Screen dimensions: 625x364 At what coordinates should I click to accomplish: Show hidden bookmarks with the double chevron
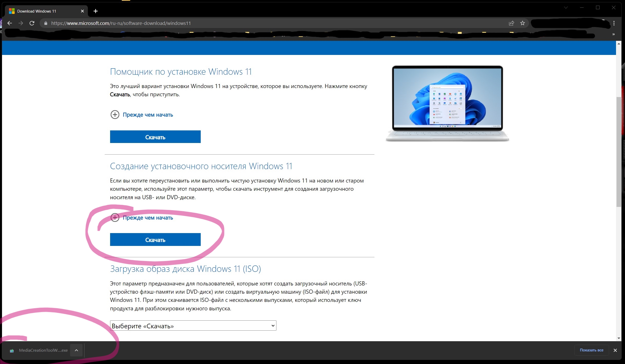[613, 34]
